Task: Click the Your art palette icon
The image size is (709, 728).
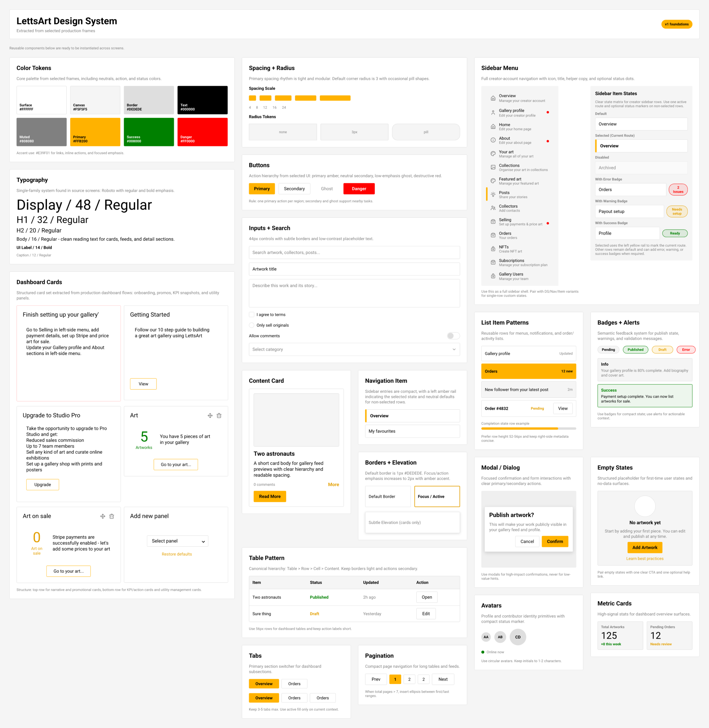Action: tap(493, 154)
